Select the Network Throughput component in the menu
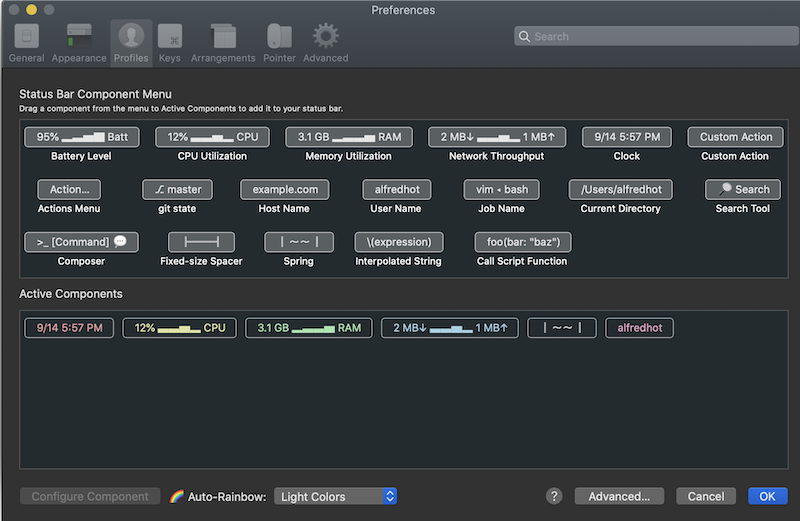 point(497,137)
